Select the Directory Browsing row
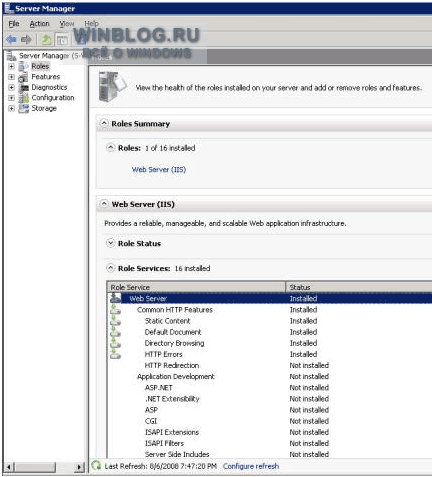Screen dimensions: 432x477 270,343
